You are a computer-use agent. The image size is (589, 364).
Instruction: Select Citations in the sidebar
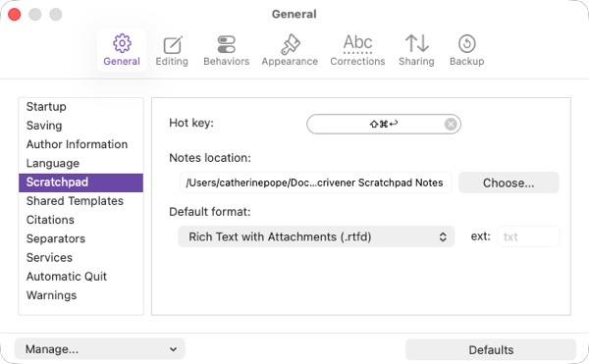click(80, 220)
